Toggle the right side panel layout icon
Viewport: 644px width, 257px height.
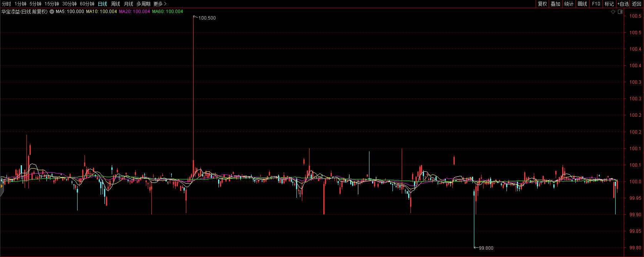(620, 12)
